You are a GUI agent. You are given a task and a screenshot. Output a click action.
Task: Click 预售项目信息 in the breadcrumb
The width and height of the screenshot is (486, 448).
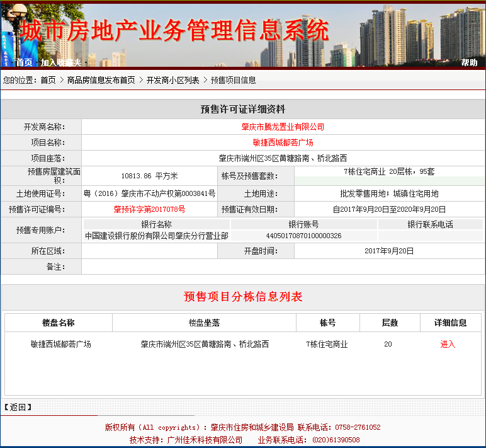233,80
